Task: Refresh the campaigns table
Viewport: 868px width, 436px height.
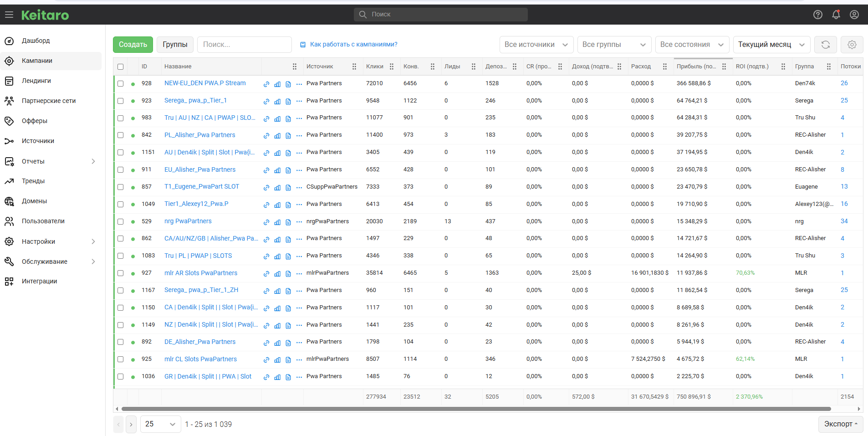Action: point(826,45)
